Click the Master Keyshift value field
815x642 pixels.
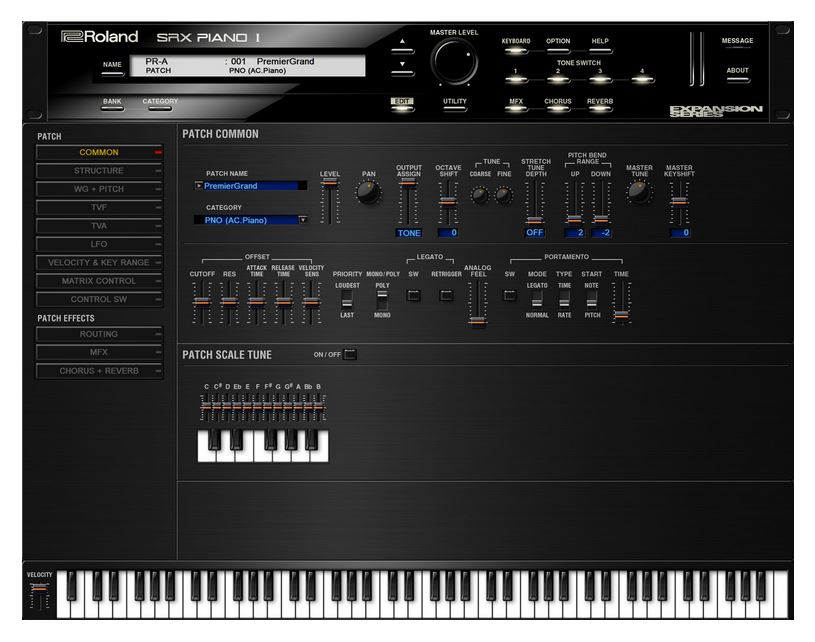click(x=680, y=232)
